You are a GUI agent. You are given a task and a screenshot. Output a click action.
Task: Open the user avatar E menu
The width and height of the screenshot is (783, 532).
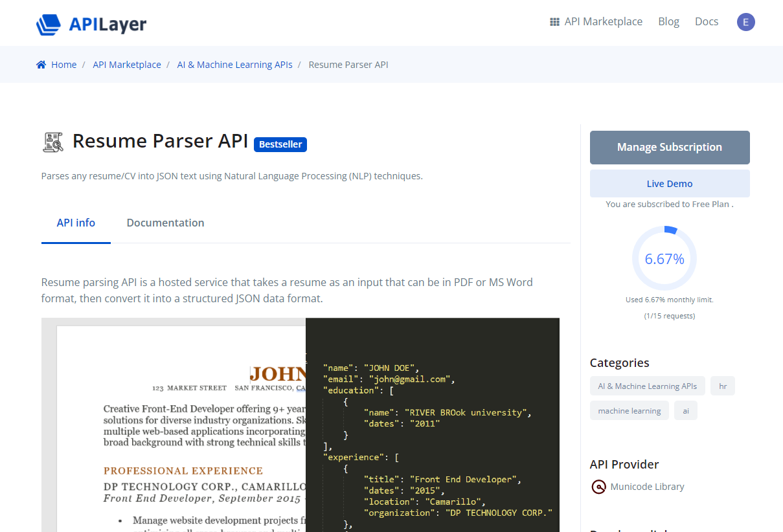coord(746,22)
